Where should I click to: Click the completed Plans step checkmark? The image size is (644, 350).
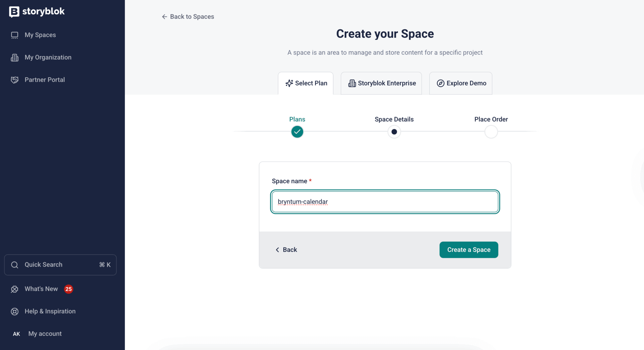coord(297,132)
